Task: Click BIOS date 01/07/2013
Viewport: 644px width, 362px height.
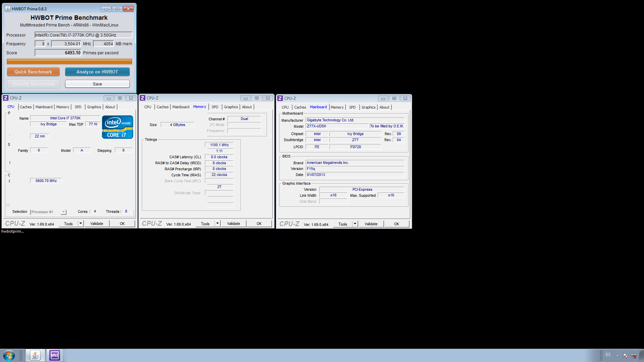Action: coord(355,175)
